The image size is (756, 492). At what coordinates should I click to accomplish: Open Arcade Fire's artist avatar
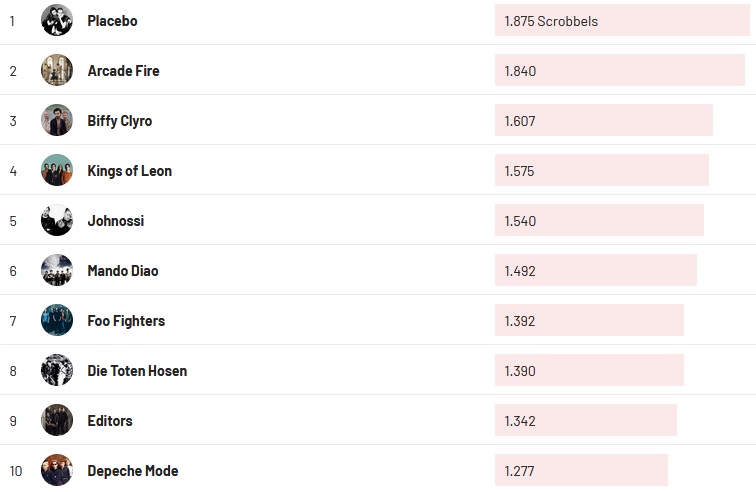(57, 70)
